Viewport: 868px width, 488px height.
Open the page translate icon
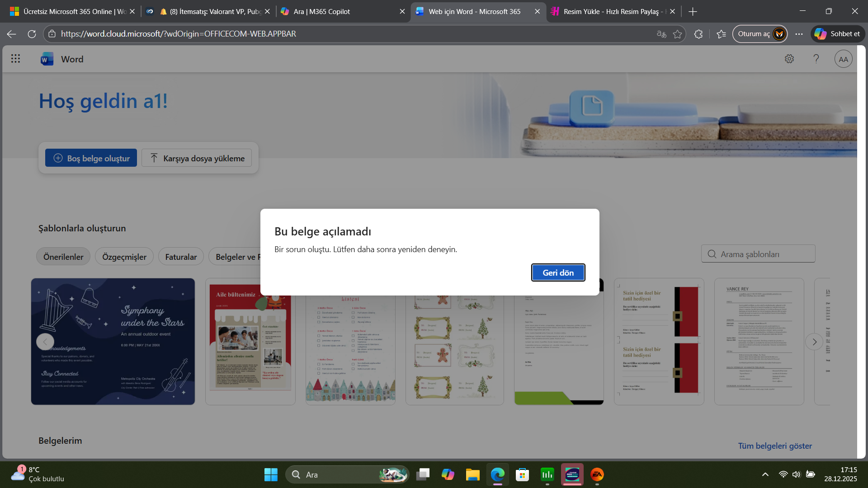[x=661, y=34]
